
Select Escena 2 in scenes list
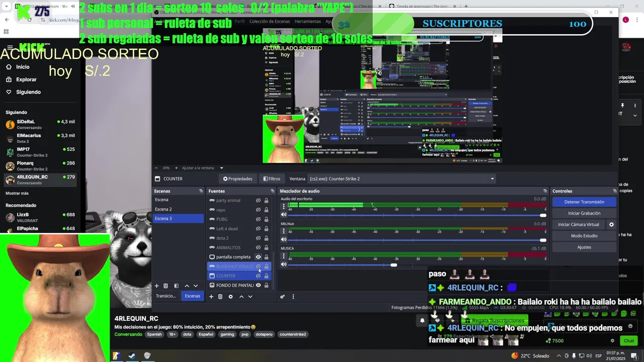click(179, 209)
